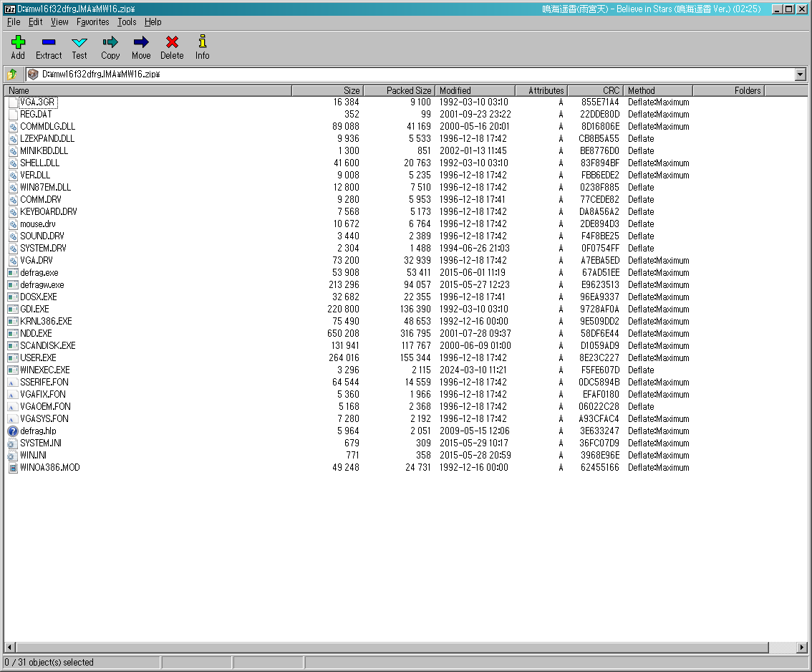Click the Extract toolbar icon
This screenshot has width=812, height=672.
pos(49,43)
